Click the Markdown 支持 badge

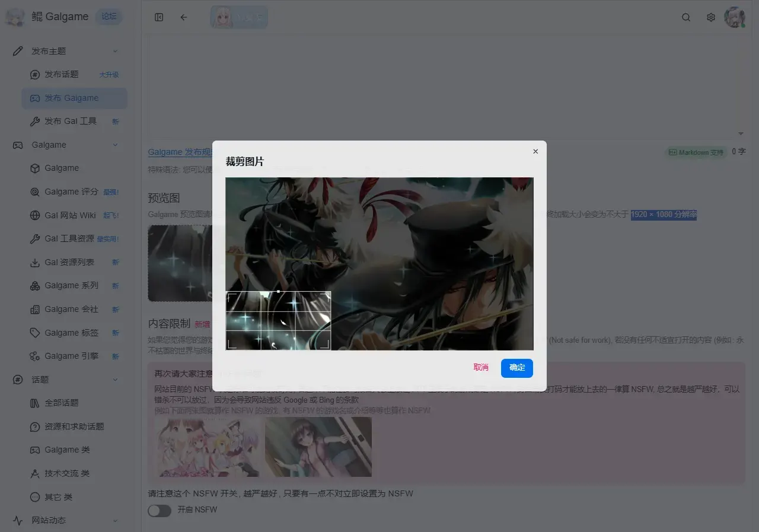point(697,152)
